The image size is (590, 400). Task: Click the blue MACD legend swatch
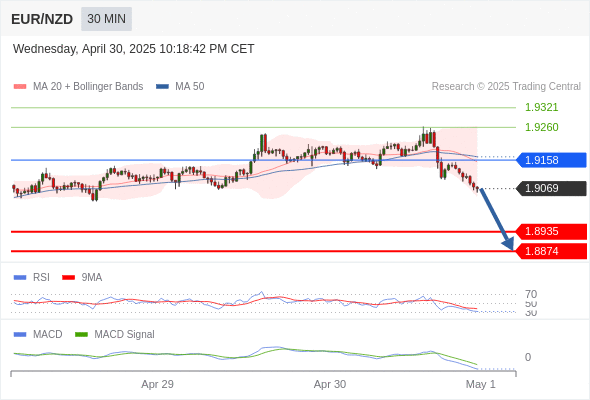[x=20, y=335]
